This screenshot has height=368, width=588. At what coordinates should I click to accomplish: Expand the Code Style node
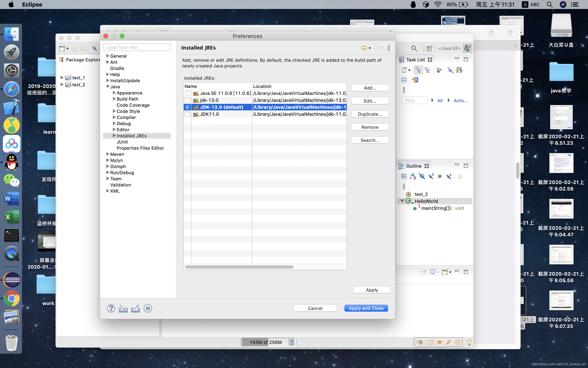coord(114,111)
